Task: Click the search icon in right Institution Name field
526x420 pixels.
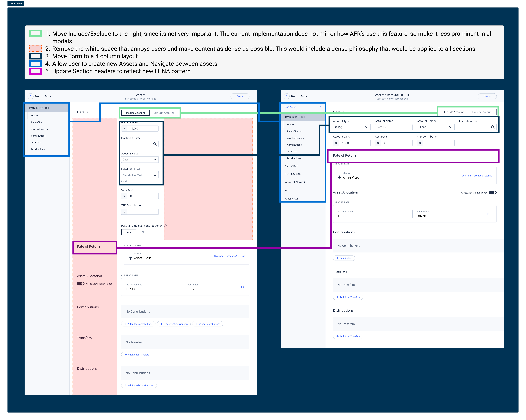Action: point(493,127)
